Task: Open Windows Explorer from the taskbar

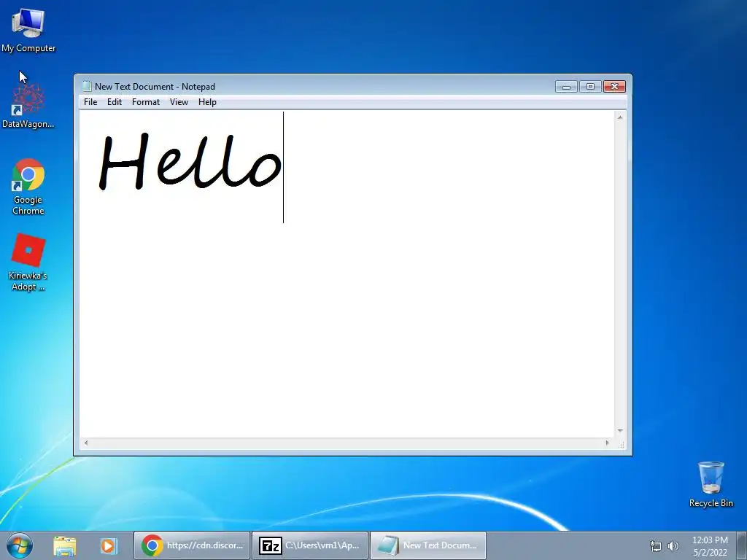Action: tap(65, 545)
